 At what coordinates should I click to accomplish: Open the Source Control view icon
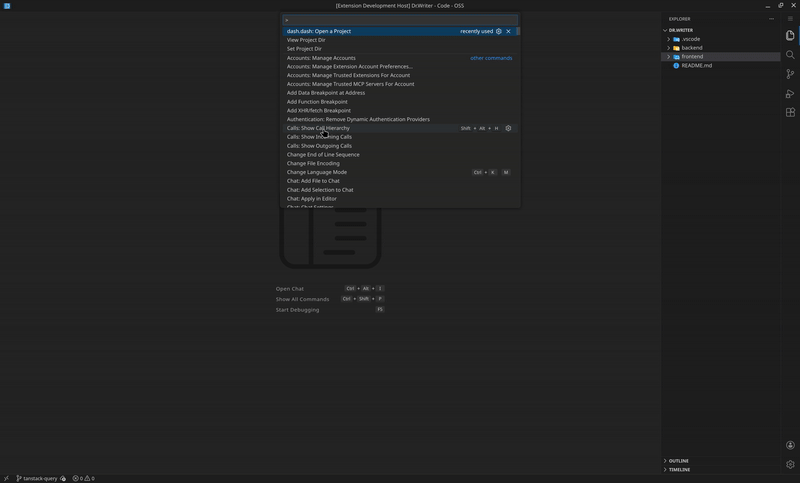[790, 74]
